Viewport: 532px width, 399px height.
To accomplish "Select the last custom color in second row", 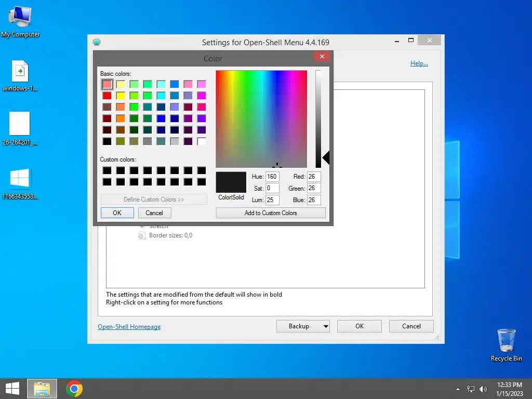I will [202, 182].
